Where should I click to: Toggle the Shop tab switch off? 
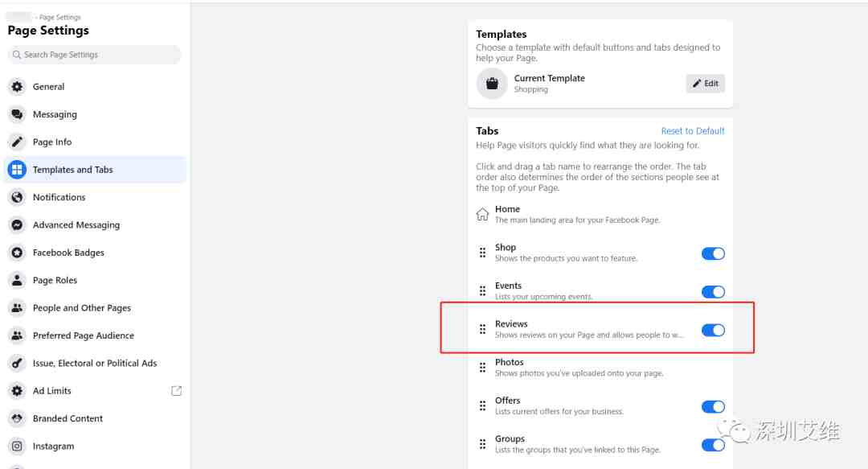713,253
